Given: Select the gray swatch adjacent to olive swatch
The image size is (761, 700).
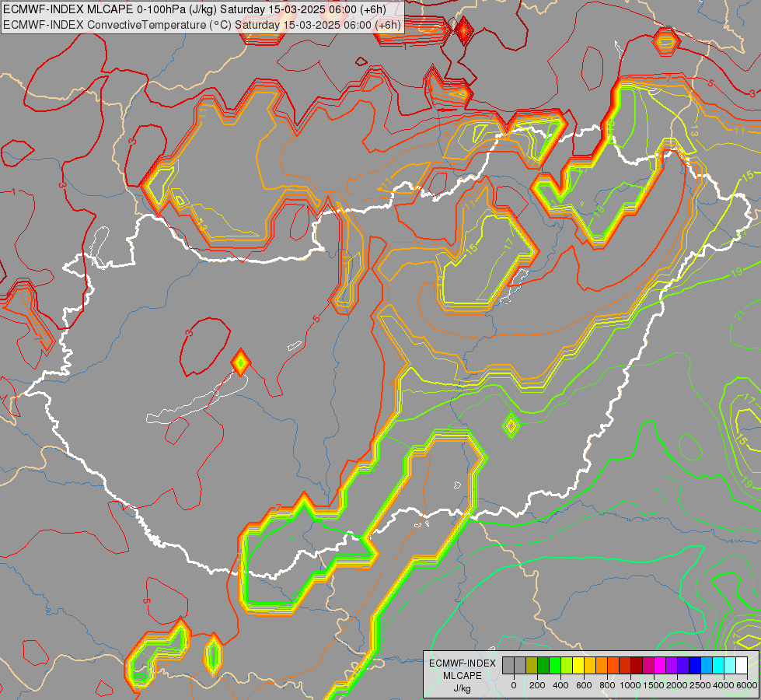Looking at the screenshot, I should coord(520,665).
